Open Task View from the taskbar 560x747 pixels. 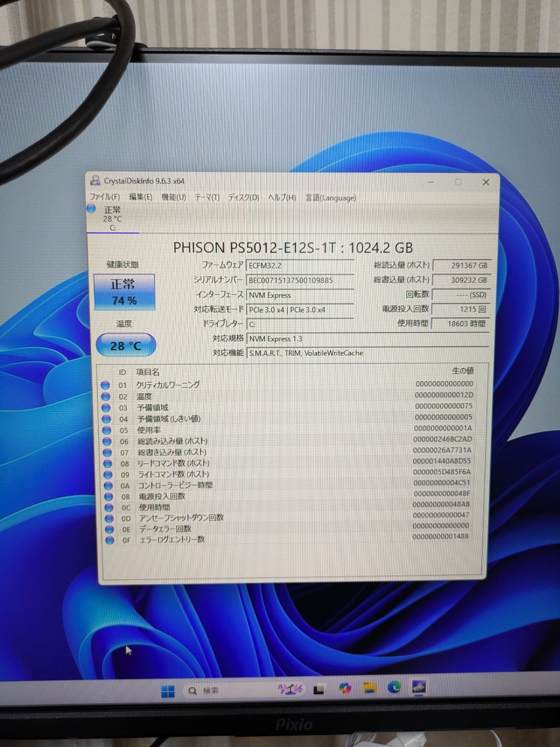tap(318, 690)
